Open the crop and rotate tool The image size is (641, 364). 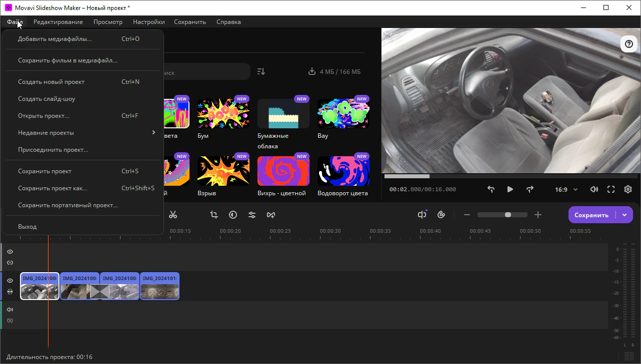pos(214,215)
